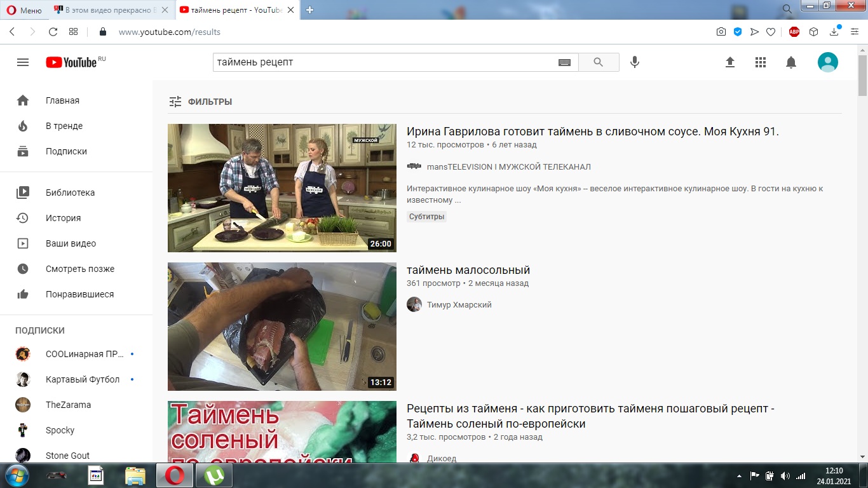
Task: Click the '12 тыс. просмотров • 6 лет назад' text
Action: pos(471,145)
